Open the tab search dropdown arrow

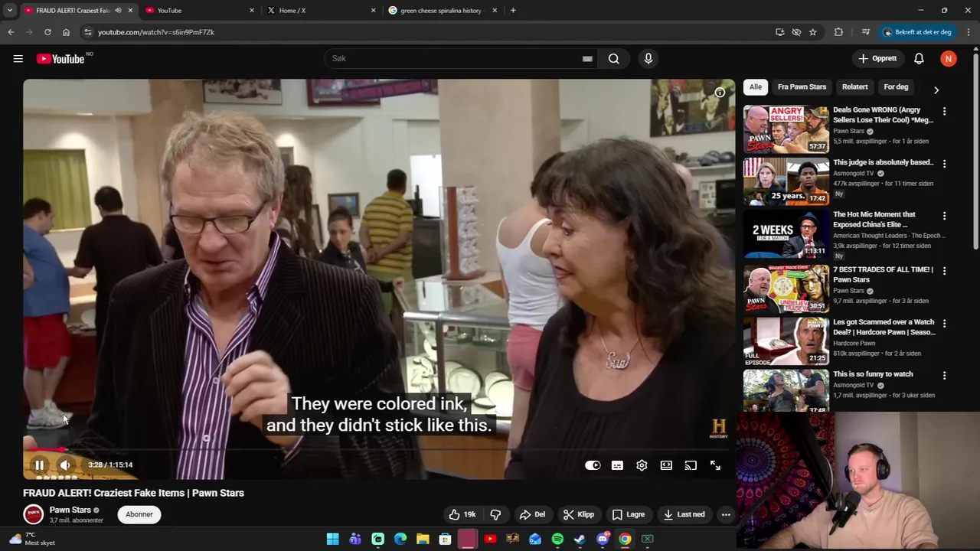pos(9,11)
